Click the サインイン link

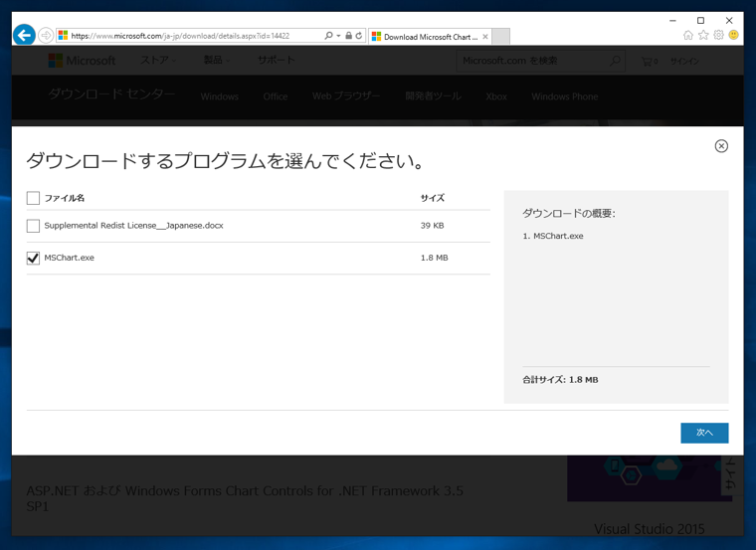pyautogui.click(x=684, y=62)
